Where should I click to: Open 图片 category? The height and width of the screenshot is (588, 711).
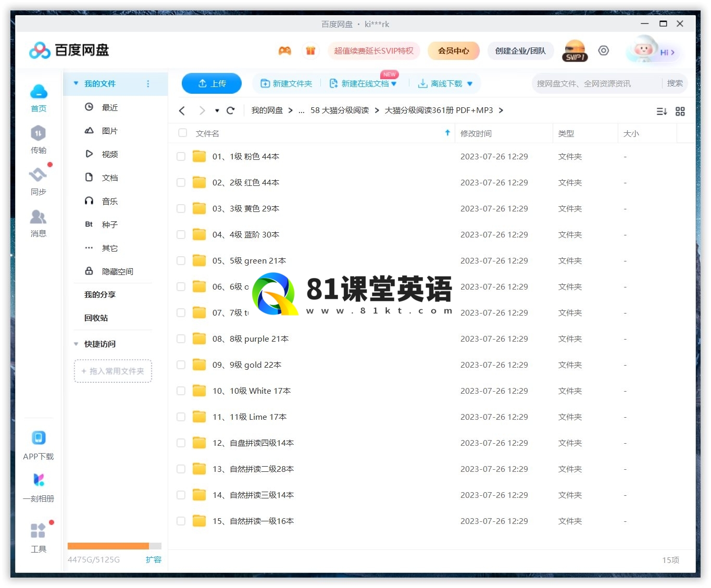(x=102, y=131)
